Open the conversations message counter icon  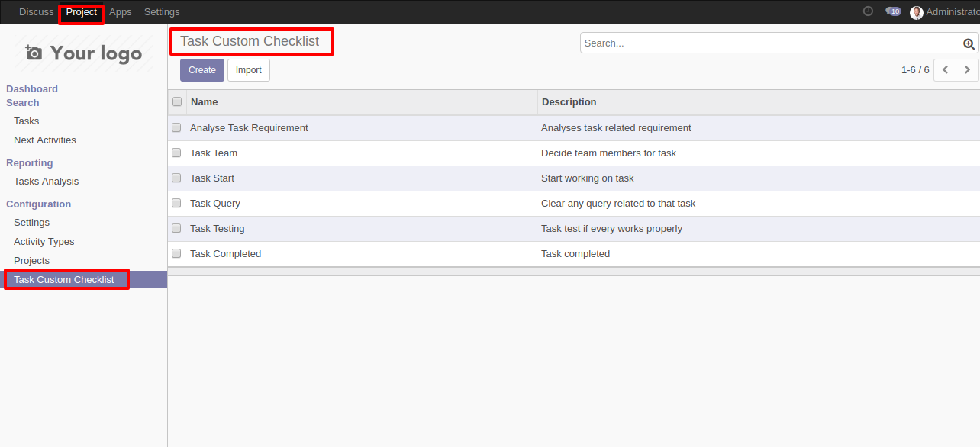893,11
